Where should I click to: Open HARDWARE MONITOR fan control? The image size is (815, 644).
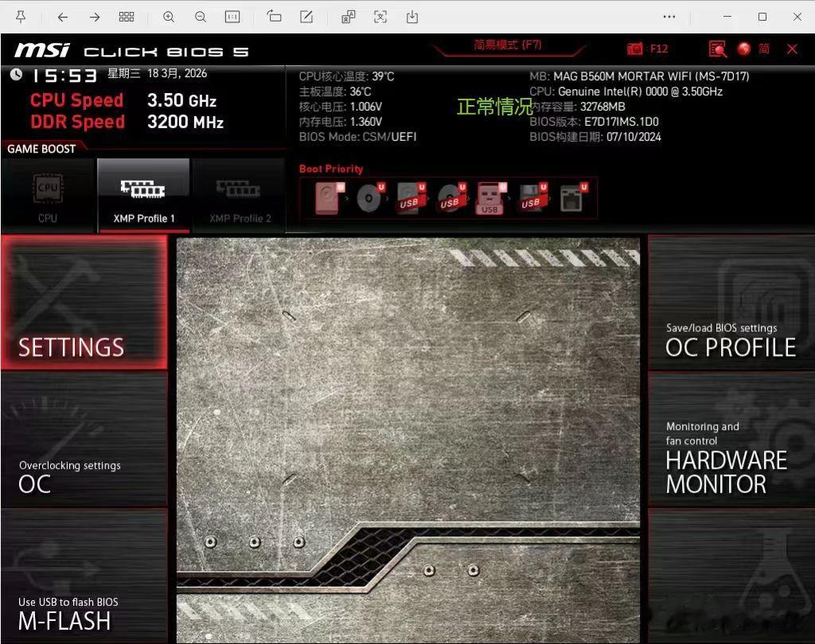click(x=731, y=440)
